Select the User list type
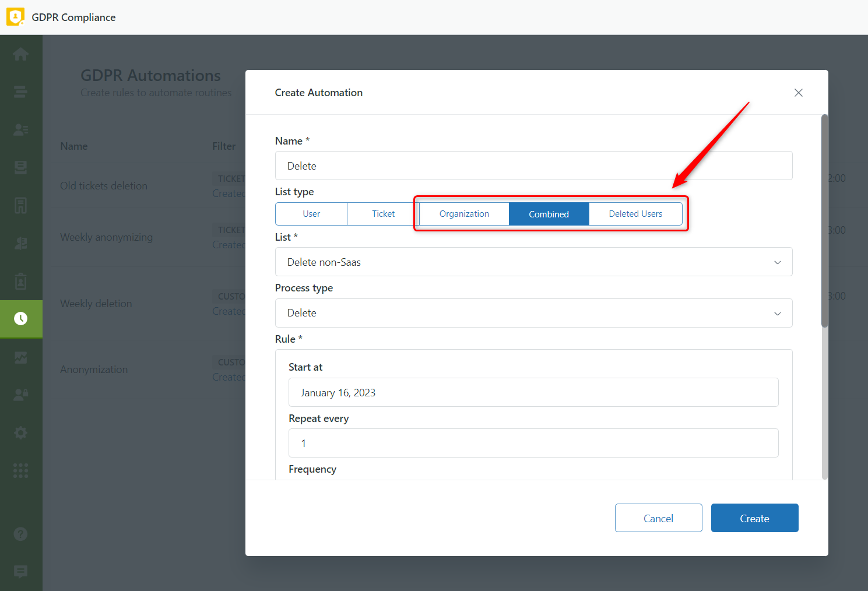Screen dimensions: 868x591 coord(311,214)
